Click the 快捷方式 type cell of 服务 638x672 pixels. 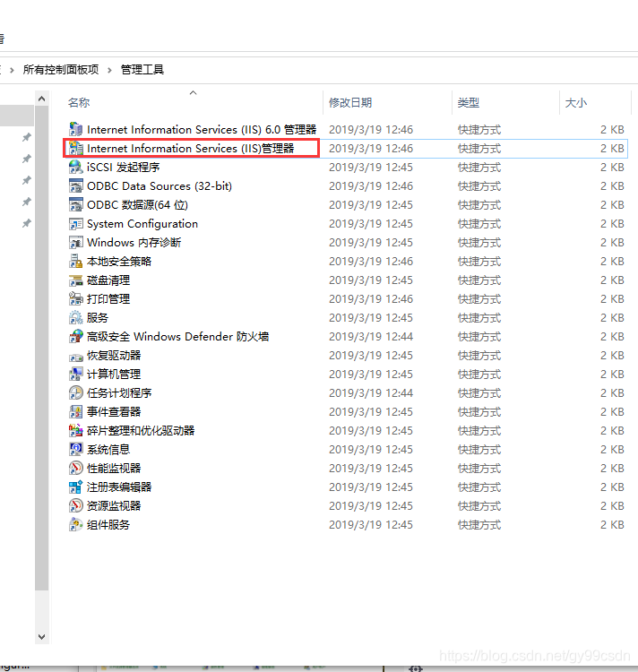point(479,318)
